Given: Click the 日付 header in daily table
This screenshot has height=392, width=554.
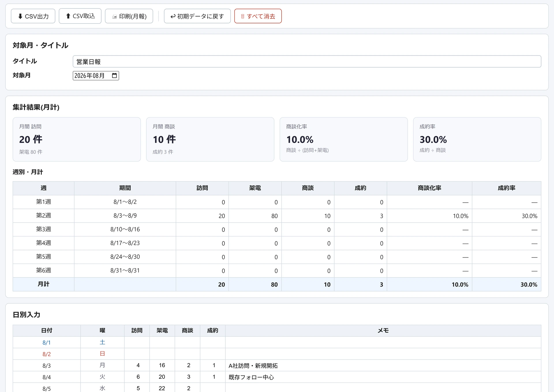Looking at the screenshot, I should click(47, 331).
